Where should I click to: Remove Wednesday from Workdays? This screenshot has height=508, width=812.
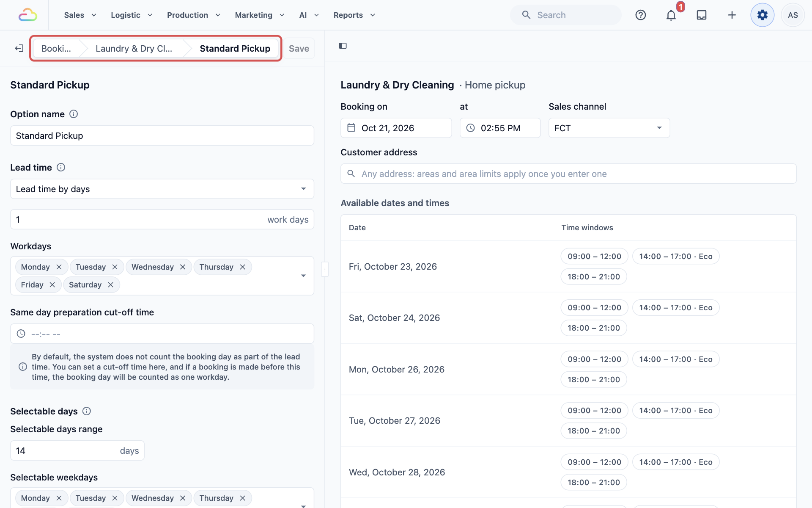[x=183, y=267]
